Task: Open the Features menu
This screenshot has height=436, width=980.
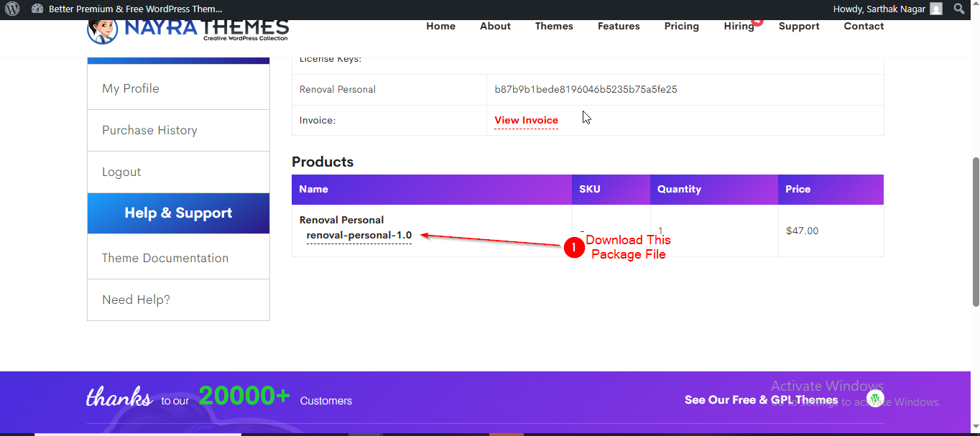Action: [619, 26]
